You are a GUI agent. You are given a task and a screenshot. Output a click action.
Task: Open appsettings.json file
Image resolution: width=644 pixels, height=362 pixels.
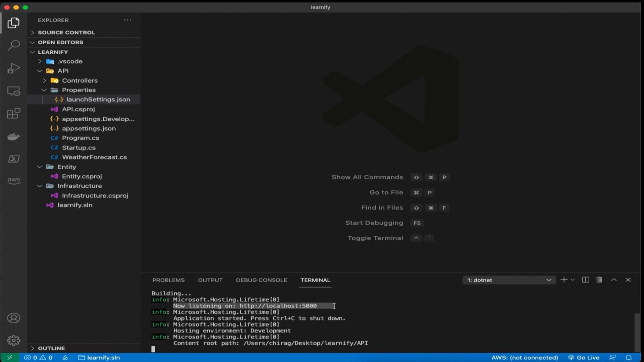point(84,128)
